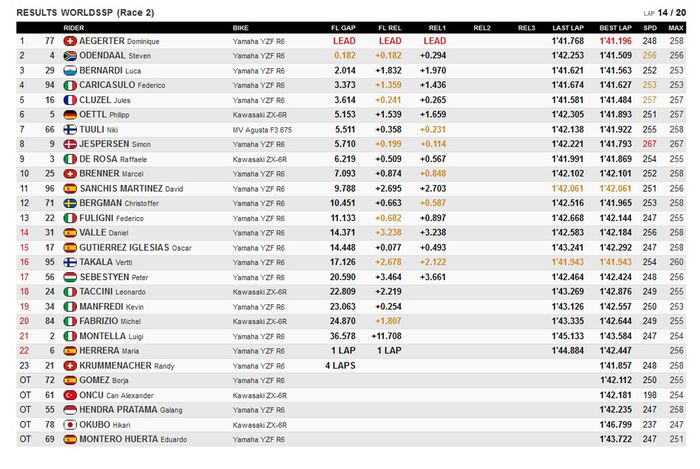Viewport: 700px width, 469px height.
Task: Click the FL GAP value 36.578
Action: [342, 336]
